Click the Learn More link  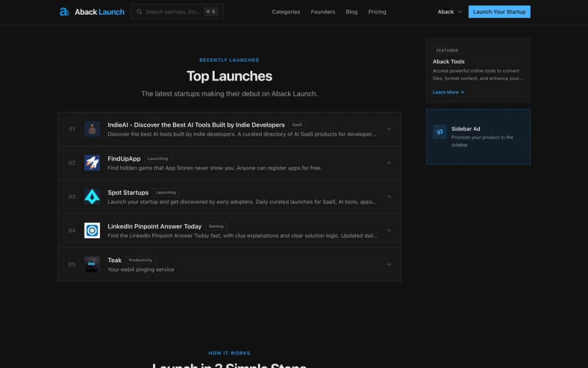coord(448,92)
